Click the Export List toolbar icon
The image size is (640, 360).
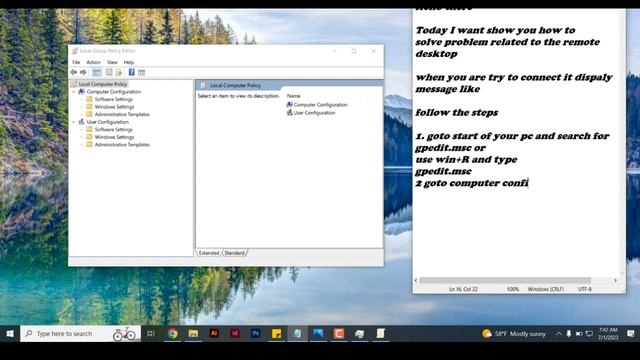[x=119, y=72]
